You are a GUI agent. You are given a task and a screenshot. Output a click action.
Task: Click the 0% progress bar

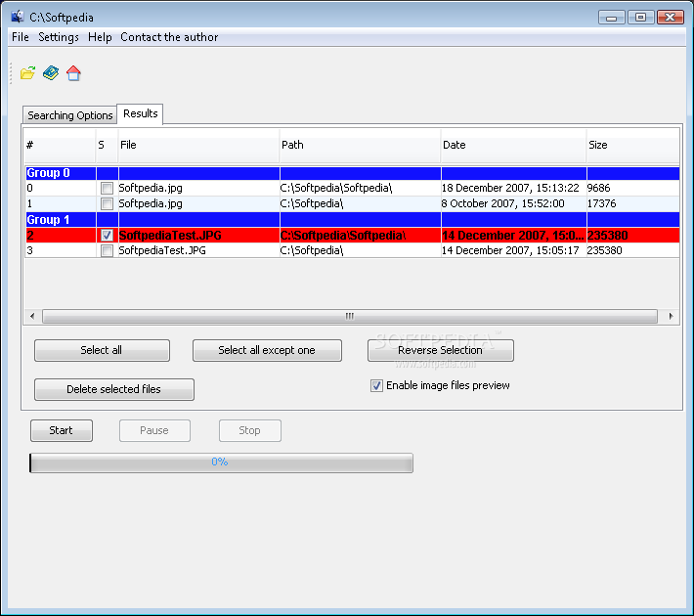(221, 462)
